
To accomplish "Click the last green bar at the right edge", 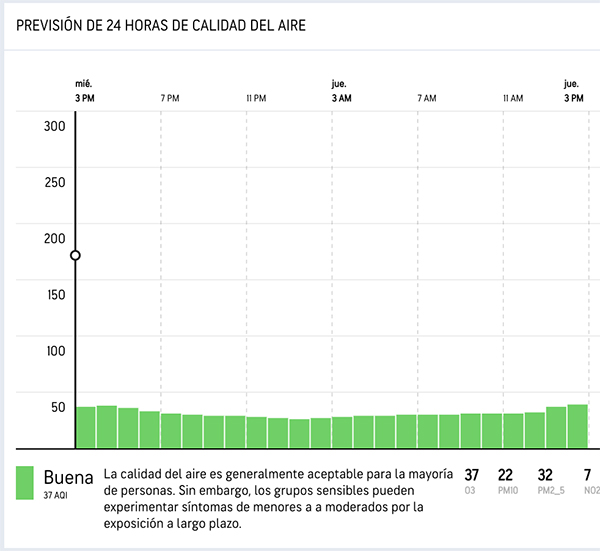I will pyautogui.click(x=577, y=426).
